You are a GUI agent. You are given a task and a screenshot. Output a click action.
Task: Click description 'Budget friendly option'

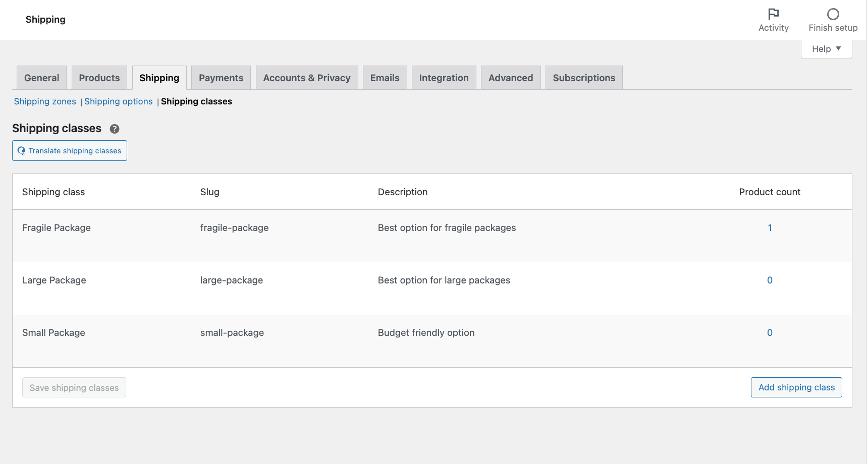[426, 333]
